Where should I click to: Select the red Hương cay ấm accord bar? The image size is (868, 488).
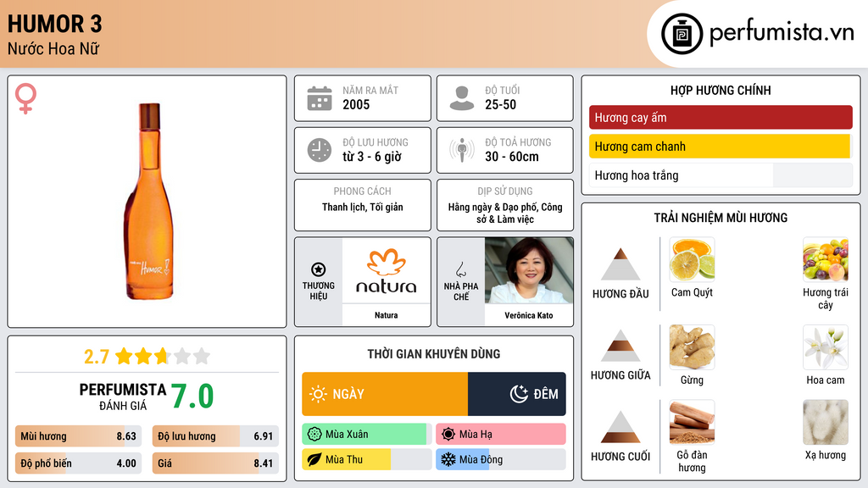(721, 117)
